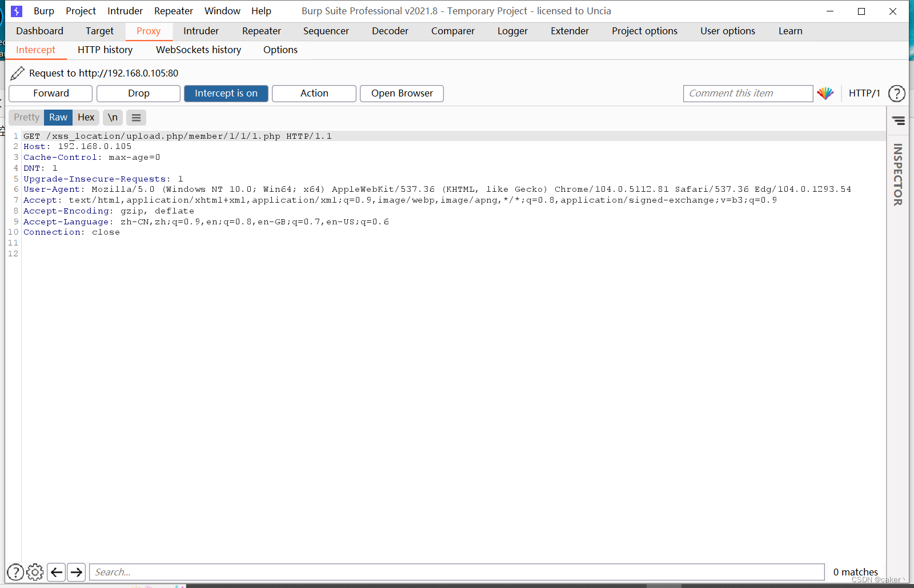This screenshot has height=588, width=914.
Task: Click the pencil edit target icon
Action: pyautogui.click(x=18, y=73)
